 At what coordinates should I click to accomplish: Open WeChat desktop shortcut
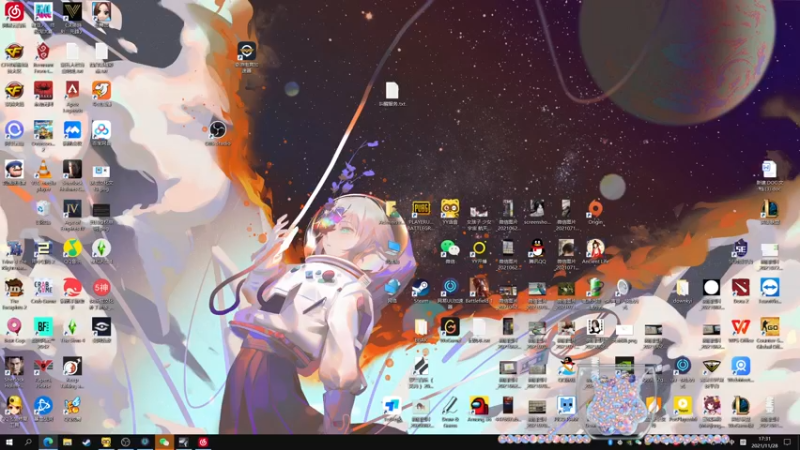tap(449, 248)
